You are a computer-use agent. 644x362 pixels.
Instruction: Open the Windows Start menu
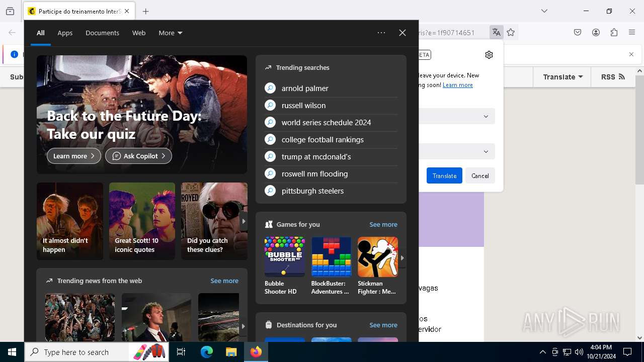click(x=12, y=352)
